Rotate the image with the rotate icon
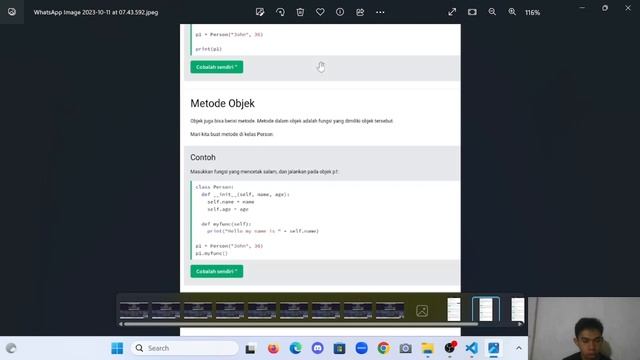This screenshot has height=360, width=640. (280, 12)
